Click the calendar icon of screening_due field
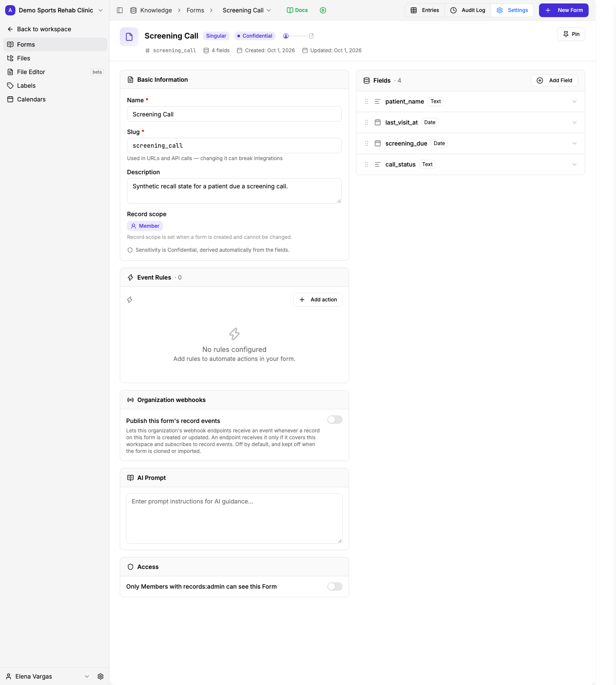616x685 pixels. pyautogui.click(x=378, y=143)
